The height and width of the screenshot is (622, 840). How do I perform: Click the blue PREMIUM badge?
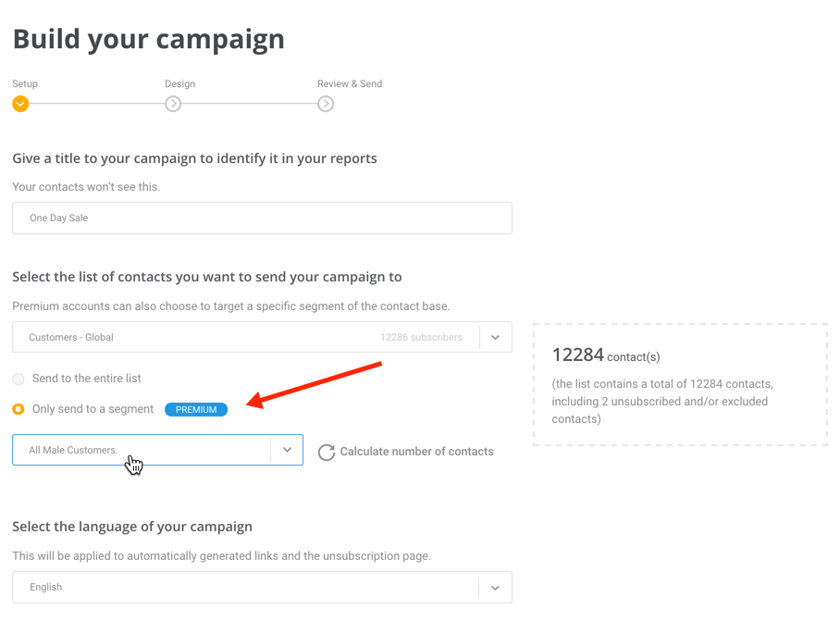[x=196, y=409]
